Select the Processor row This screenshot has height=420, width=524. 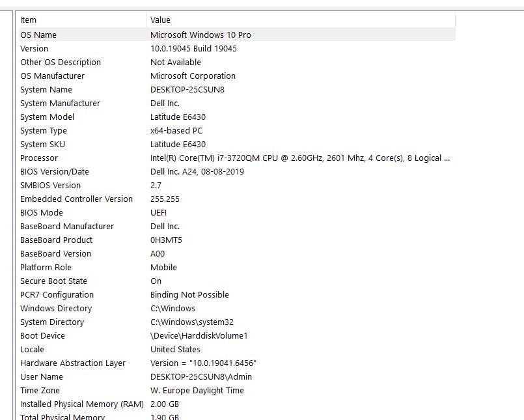click(x=237, y=158)
